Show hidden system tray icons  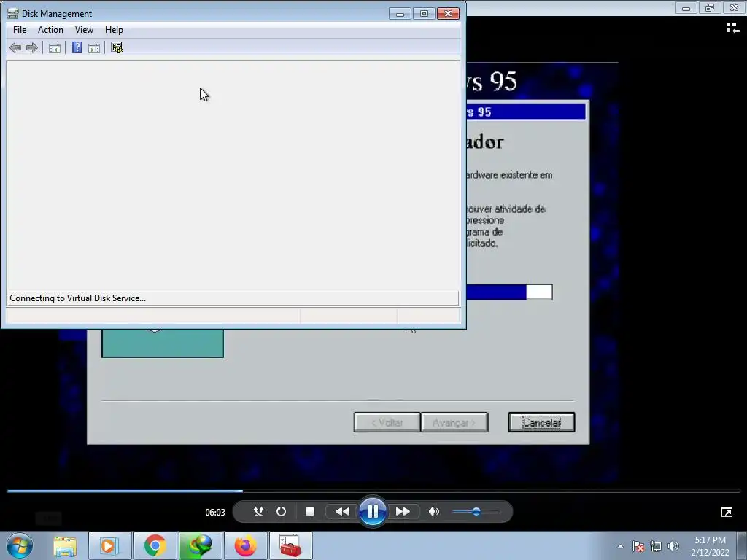620,546
